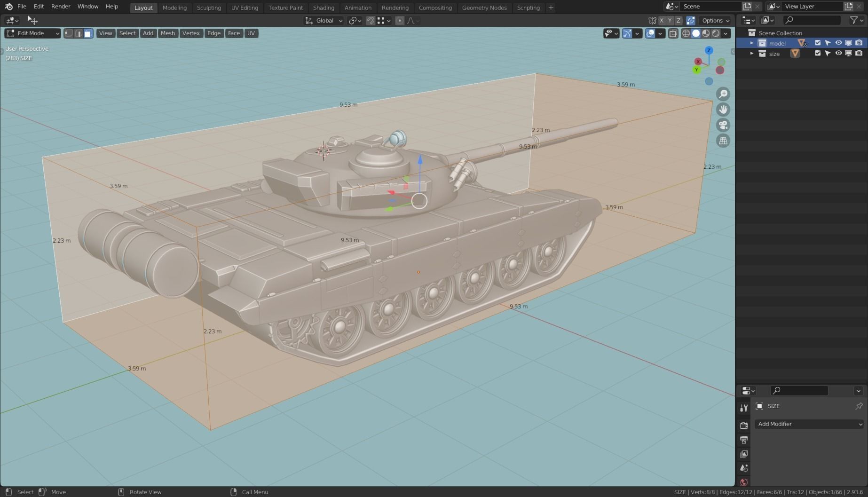Open Add Modifier dropdown
The width and height of the screenshot is (868, 497).
point(809,424)
